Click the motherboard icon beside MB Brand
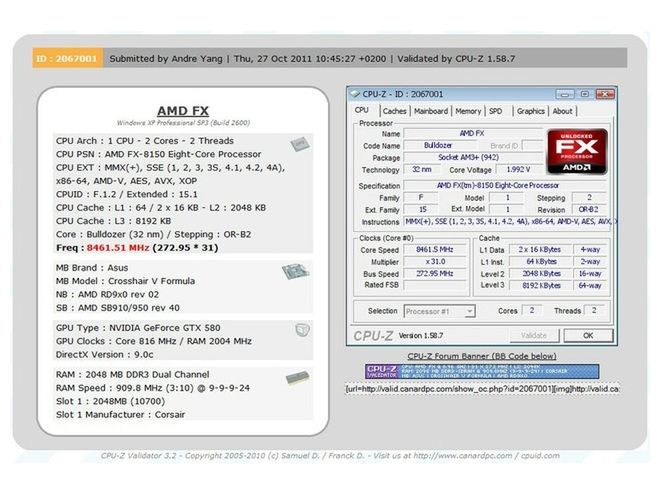Screen dimensions: 660x493 point(295,271)
